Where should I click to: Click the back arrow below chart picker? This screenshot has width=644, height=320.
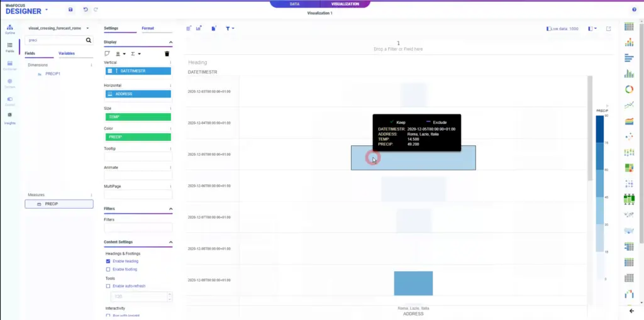(x=631, y=311)
